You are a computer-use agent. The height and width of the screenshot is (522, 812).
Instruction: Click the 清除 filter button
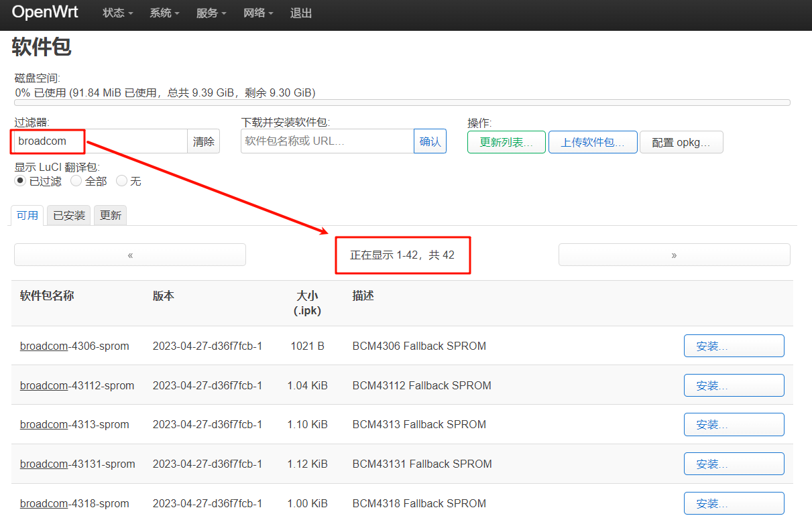203,142
